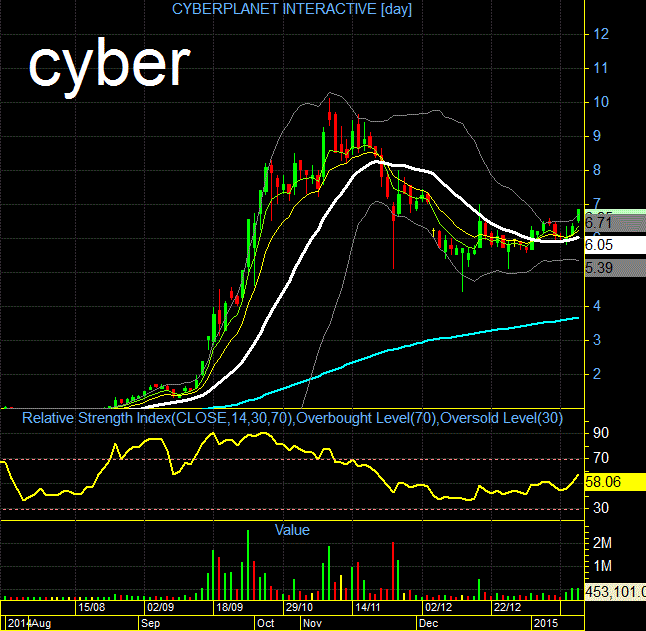Click the 58.06 RSI value label

616,481
